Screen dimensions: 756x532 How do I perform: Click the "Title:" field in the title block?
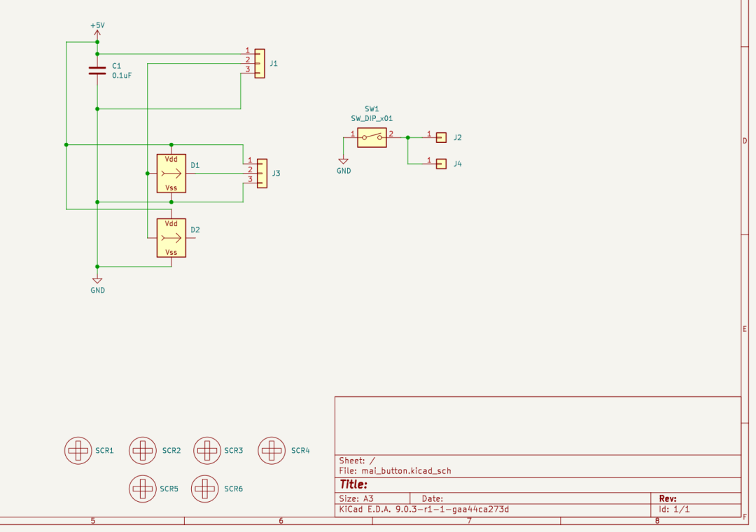point(353,484)
